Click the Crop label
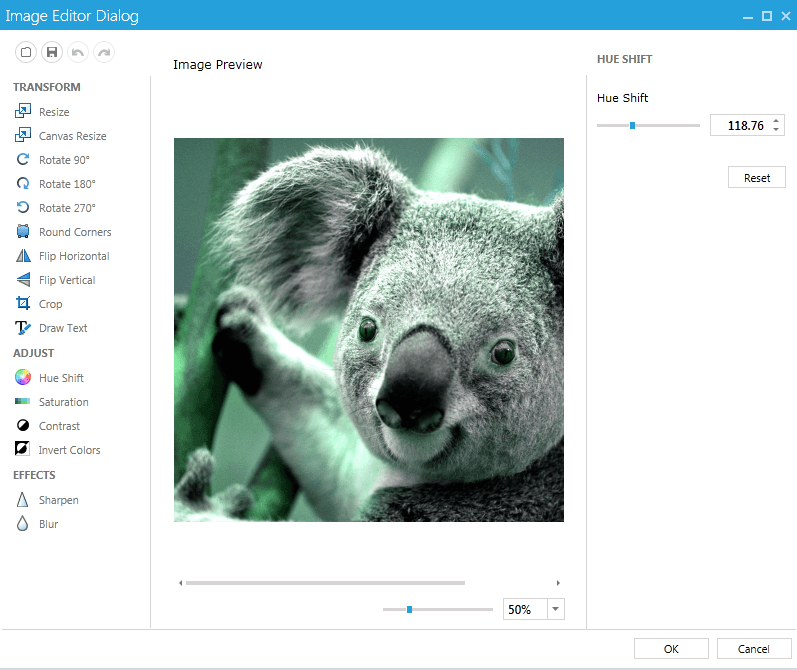This screenshot has width=797, height=670. pos(50,304)
